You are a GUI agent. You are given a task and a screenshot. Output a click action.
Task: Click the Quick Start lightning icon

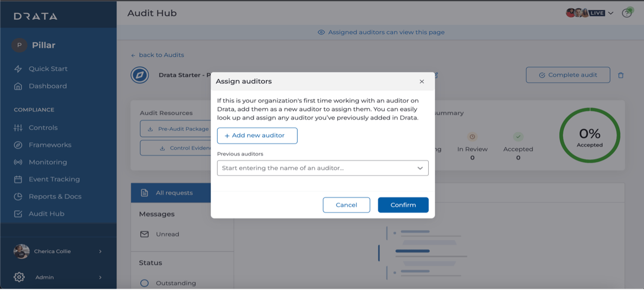(x=18, y=69)
